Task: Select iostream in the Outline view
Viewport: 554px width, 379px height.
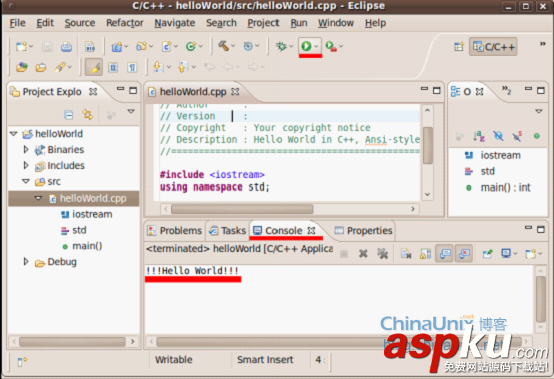Action: click(x=500, y=155)
